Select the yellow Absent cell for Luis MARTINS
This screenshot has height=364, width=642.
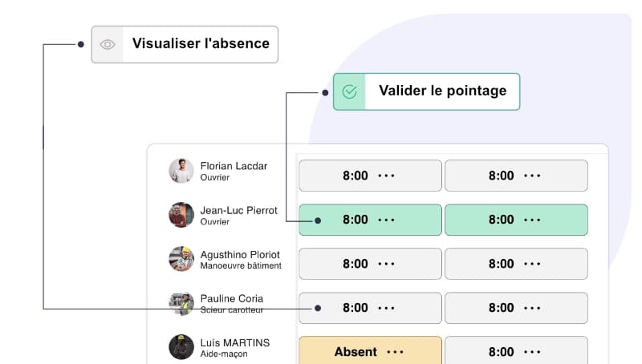point(356,352)
